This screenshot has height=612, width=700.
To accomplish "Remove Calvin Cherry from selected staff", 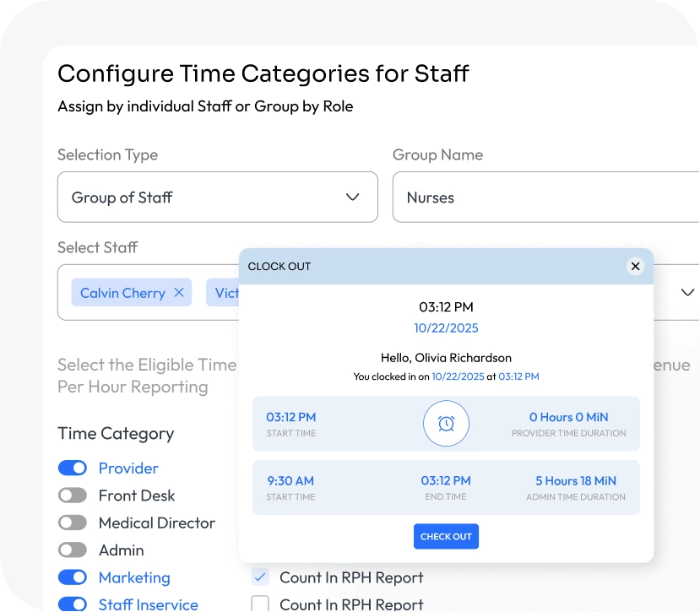I will click(179, 293).
